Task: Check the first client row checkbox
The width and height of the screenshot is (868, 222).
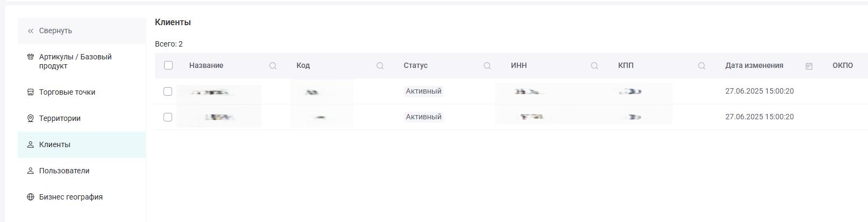Action: 168,91
